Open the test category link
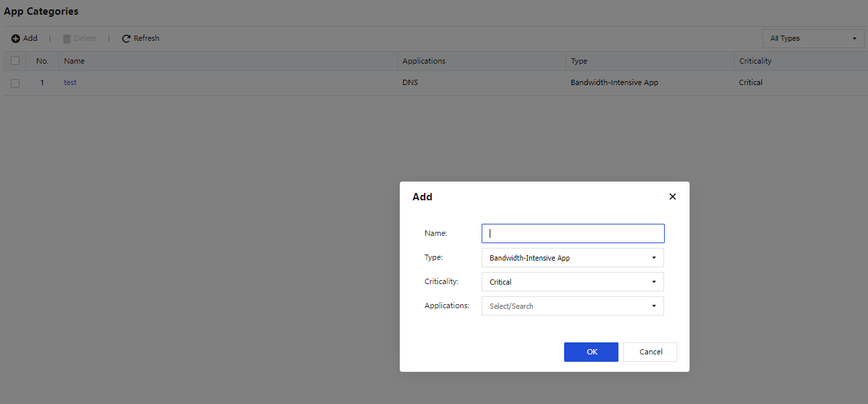 click(70, 83)
